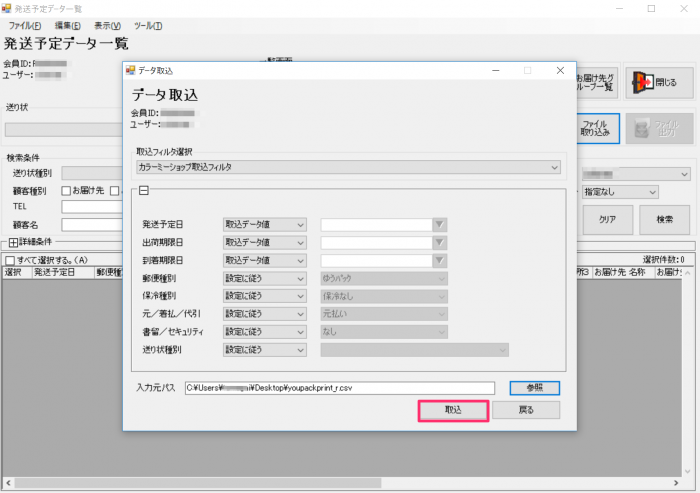Toggle the お届け先 checkbox

coord(66,191)
